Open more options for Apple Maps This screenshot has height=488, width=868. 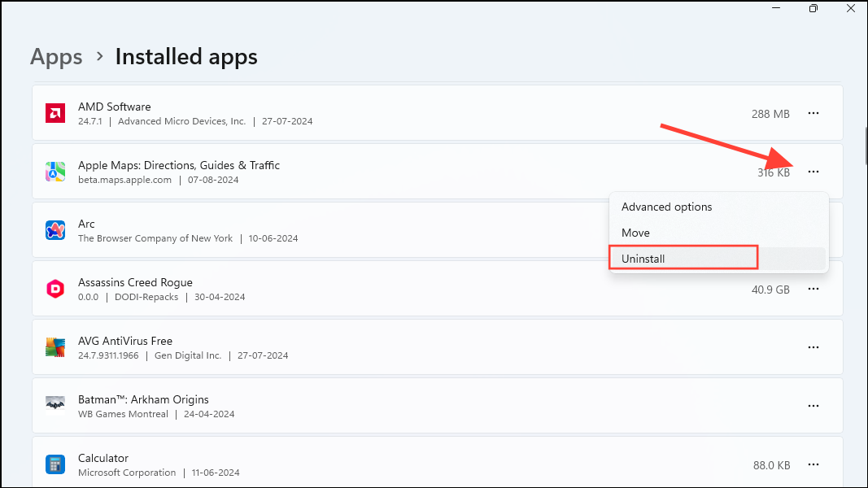click(813, 172)
